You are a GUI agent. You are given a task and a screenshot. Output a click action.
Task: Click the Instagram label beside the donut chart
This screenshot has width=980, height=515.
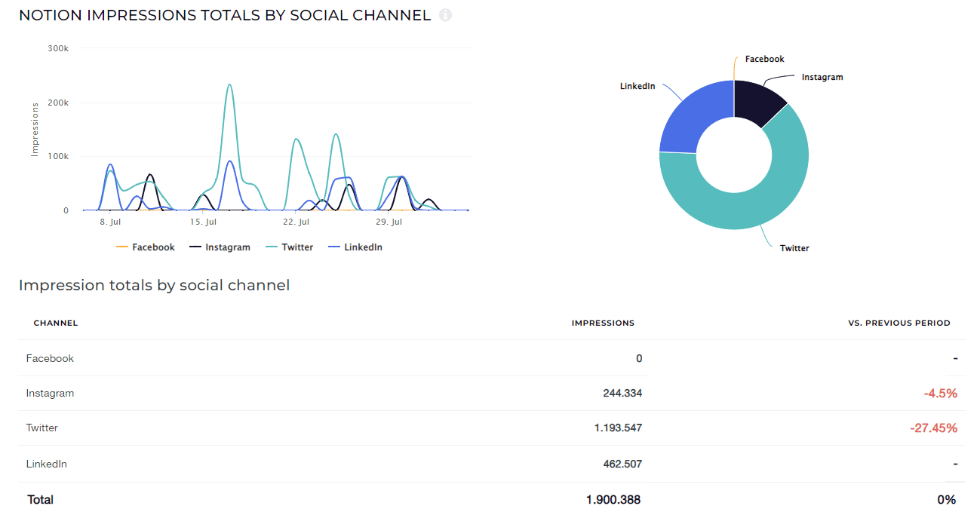pyautogui.click(x=822, y=78)
